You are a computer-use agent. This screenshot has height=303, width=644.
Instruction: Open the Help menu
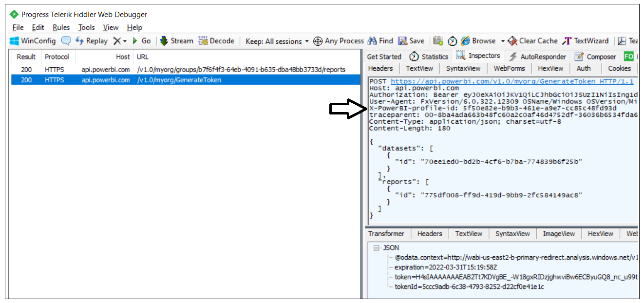tap(134, 28)
